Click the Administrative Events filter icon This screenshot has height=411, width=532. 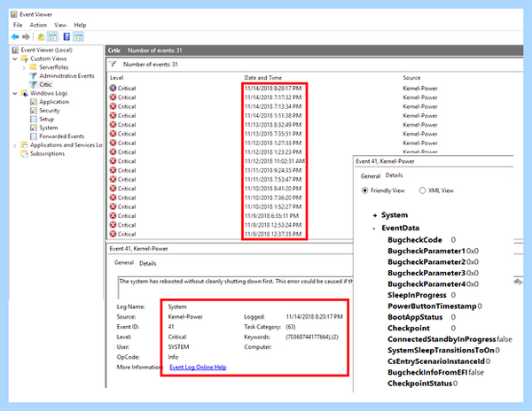(x=34, y=76)
